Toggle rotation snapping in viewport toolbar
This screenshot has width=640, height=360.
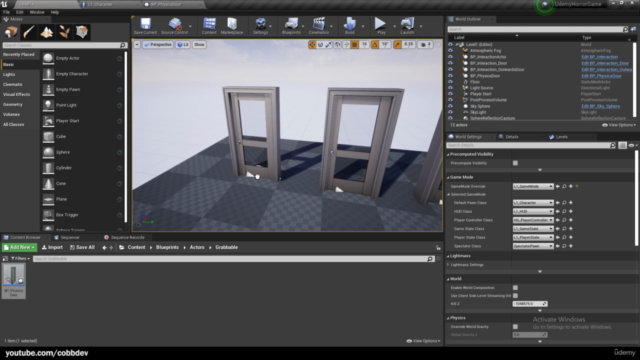pos(375,44)
